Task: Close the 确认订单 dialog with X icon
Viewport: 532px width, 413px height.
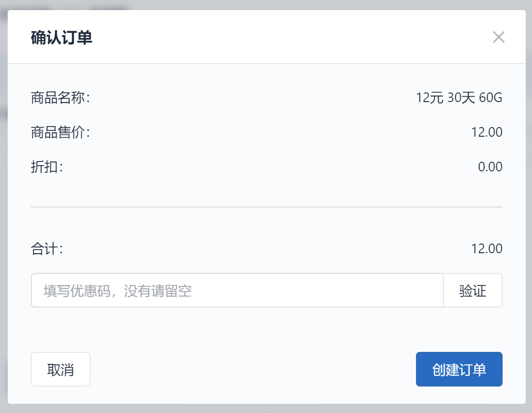Action: click(498, 37)
